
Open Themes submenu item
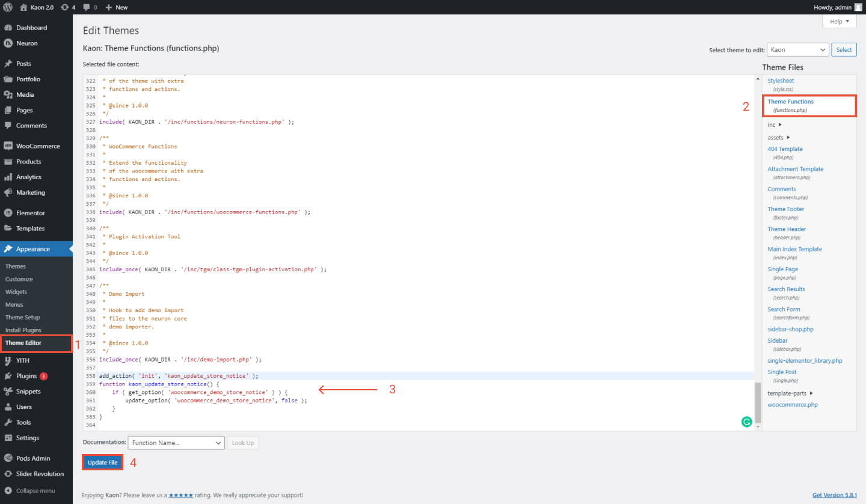(16, 266)
